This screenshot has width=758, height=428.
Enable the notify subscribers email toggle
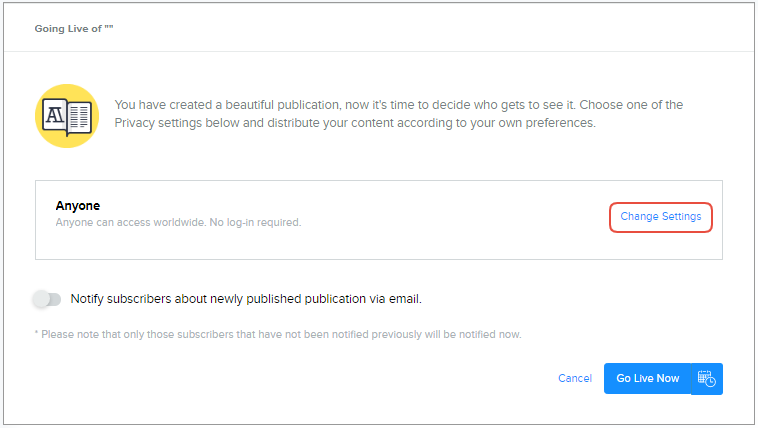47,299
